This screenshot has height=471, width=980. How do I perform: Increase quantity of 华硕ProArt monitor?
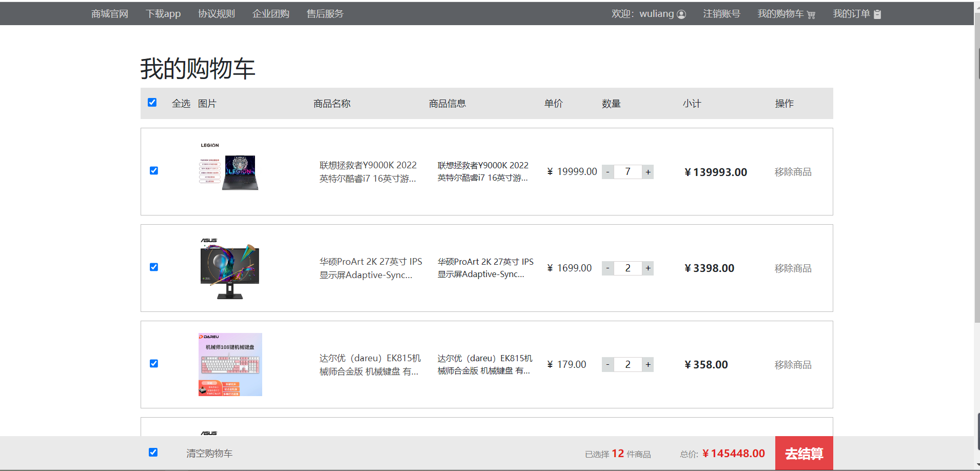(x=648, y=268)
